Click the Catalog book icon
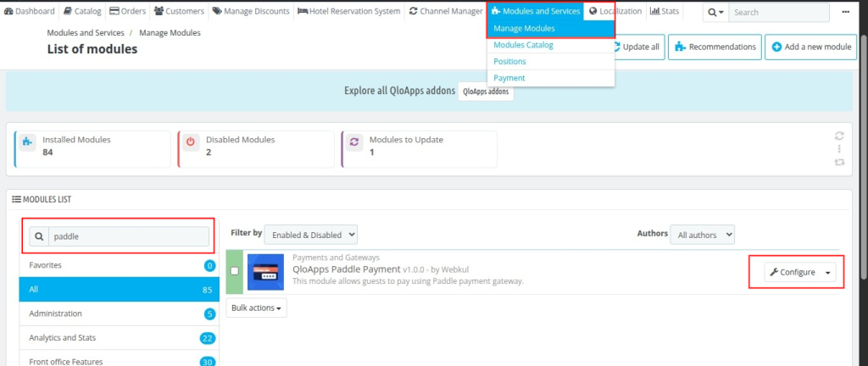This screenshot has height=366, width=868. pyautogui.click(x=68, y=11)
